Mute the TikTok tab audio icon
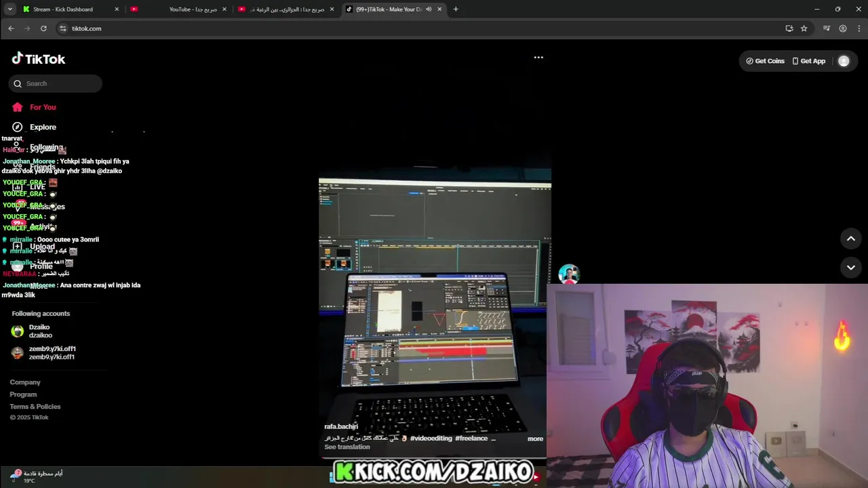868x488 pixels. (429, 9)
